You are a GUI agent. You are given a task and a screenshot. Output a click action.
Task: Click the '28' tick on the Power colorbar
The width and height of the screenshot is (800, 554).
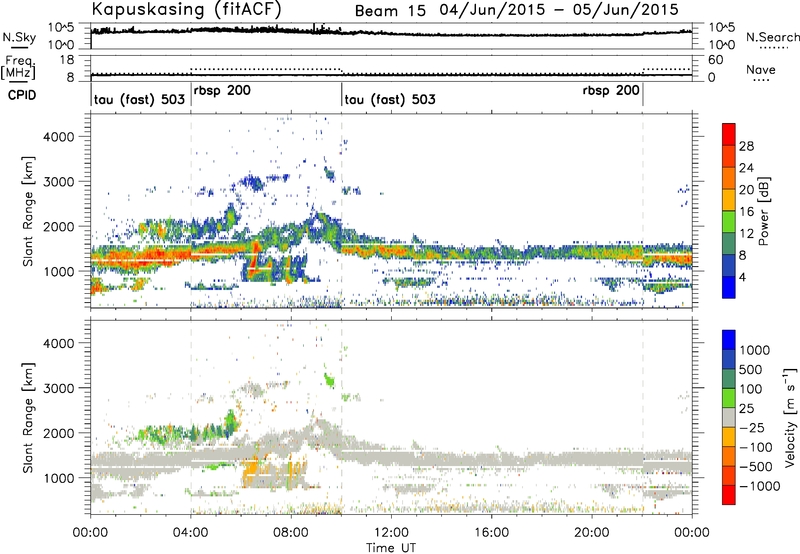point(746,146)
